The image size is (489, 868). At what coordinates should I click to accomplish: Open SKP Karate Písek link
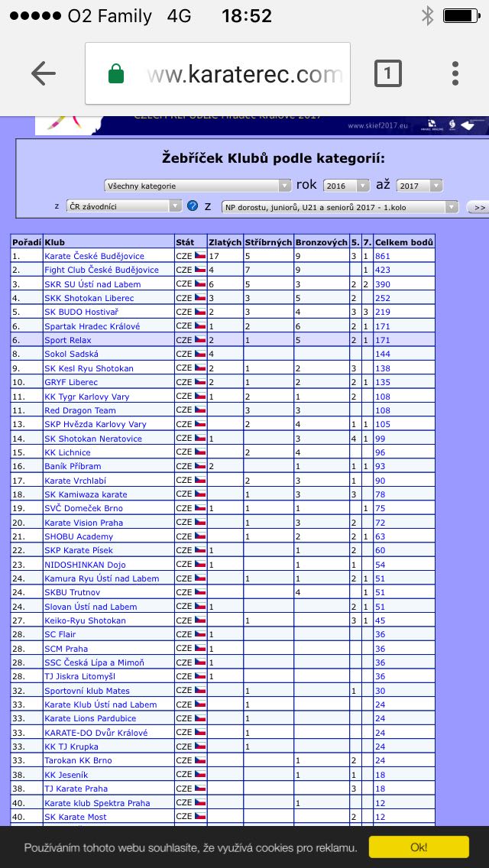coord(79,550)
